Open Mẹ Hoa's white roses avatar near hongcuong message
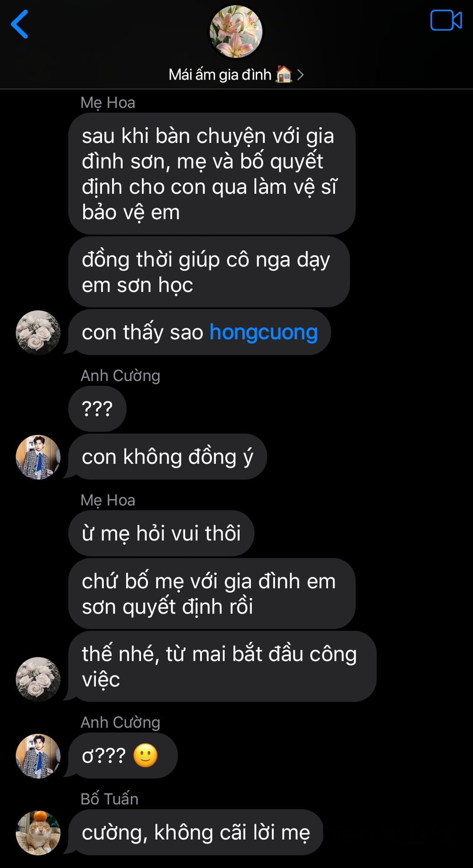The image size is (473, 868). 38,332
